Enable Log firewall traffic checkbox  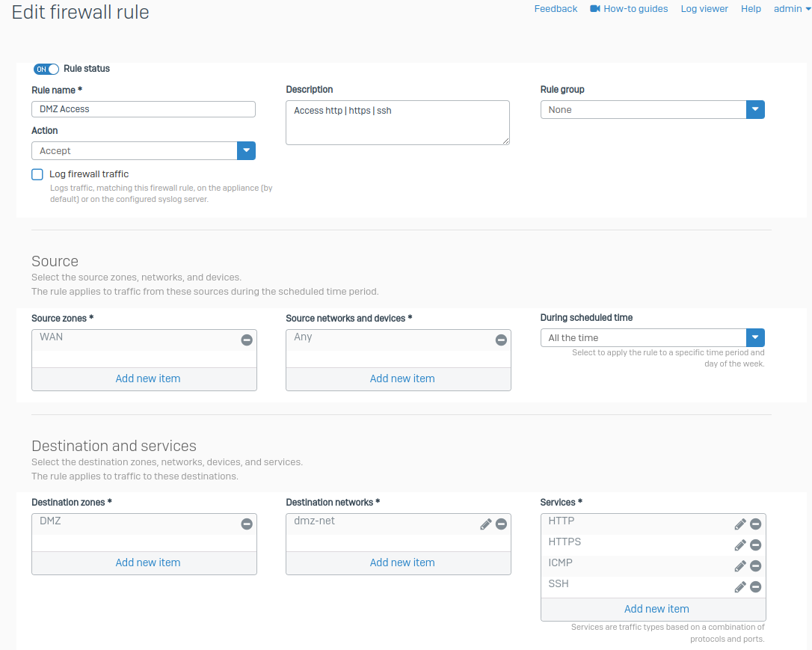(37, 174)
